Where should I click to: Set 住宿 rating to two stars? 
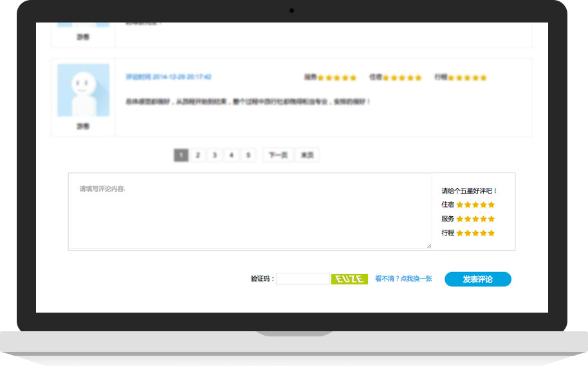(x=468, y=205)
